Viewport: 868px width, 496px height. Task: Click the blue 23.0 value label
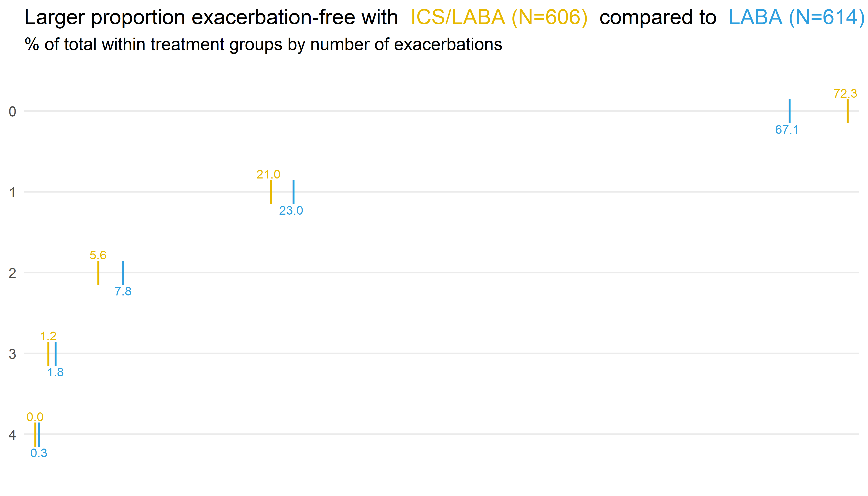(x=291, y=211)
